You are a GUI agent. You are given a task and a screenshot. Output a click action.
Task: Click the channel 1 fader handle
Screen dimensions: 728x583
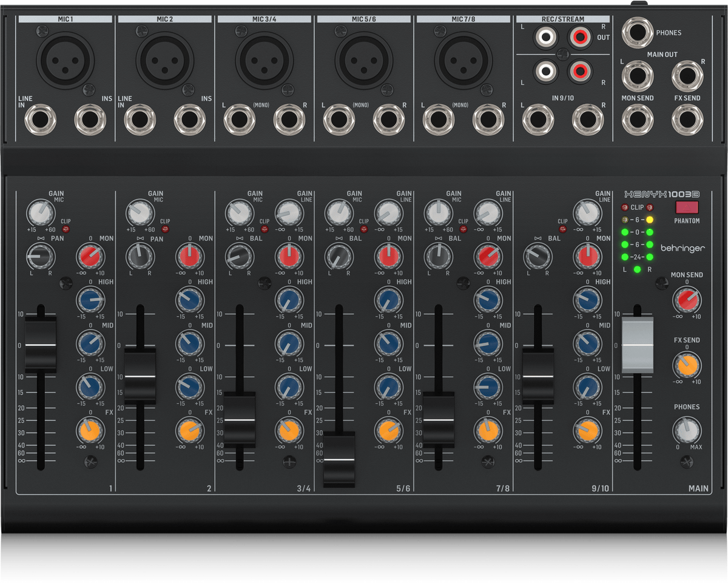(40, 345)
